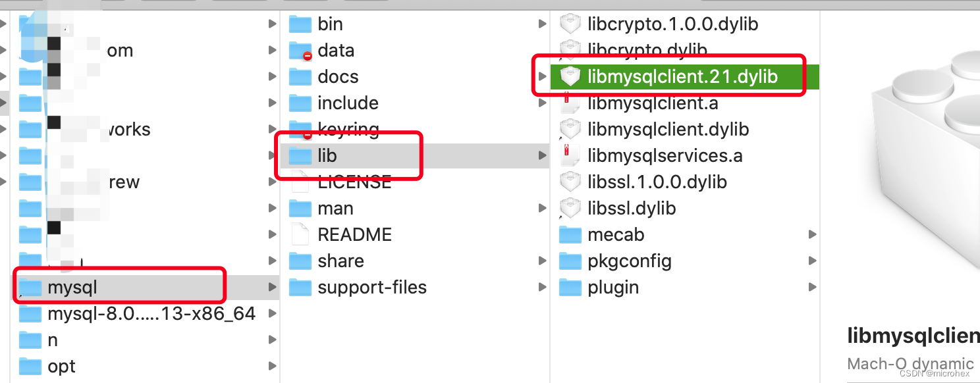Click the keyring folder with no-access badge
This screenshot has width=980, height=383.
[300, 129]
